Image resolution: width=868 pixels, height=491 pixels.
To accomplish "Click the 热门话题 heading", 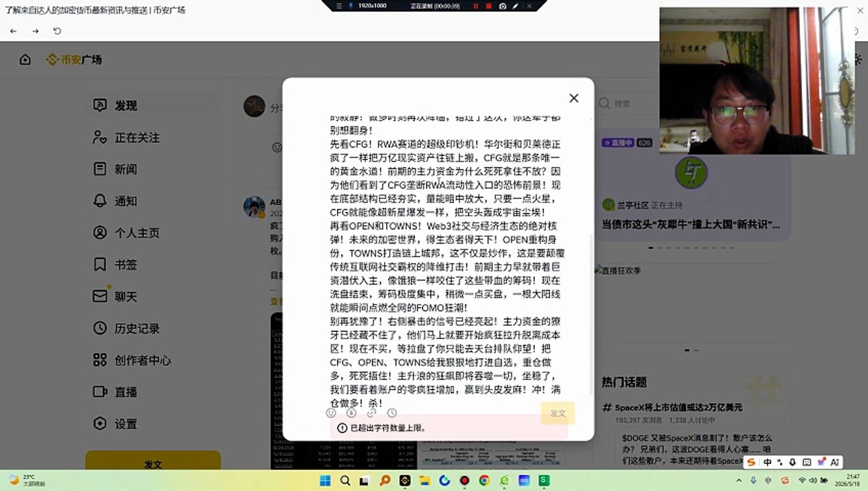I will 624,382.
